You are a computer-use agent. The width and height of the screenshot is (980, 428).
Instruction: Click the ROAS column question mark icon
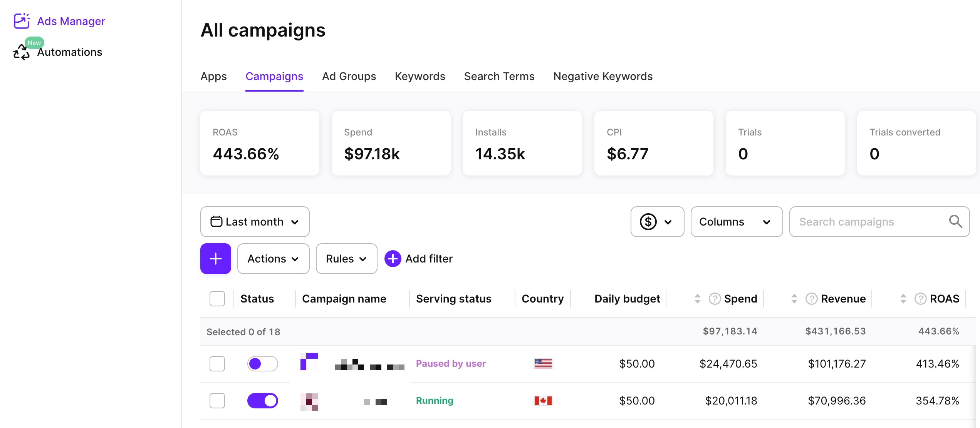[920, 299]
